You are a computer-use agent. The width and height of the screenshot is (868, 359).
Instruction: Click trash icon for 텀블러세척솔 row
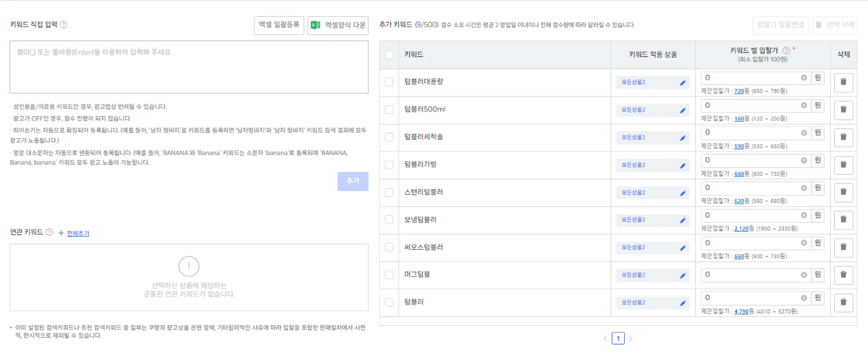tap(843, 137)
